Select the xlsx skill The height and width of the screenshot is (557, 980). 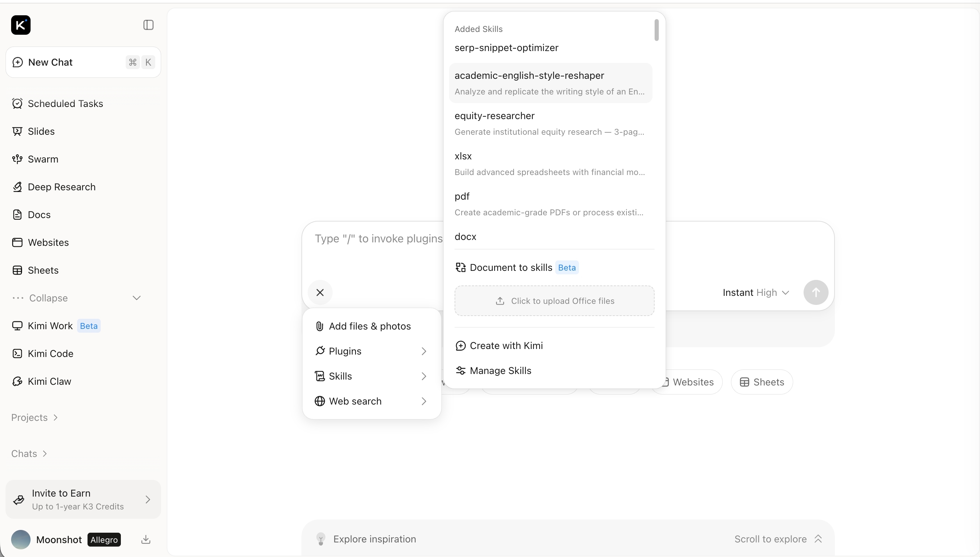551,164
